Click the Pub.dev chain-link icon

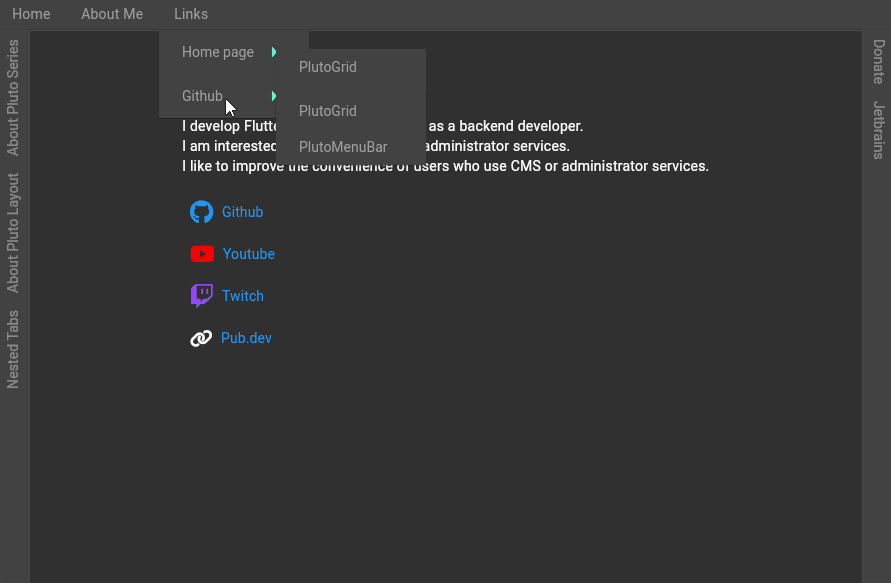click(x=201, y=338)
